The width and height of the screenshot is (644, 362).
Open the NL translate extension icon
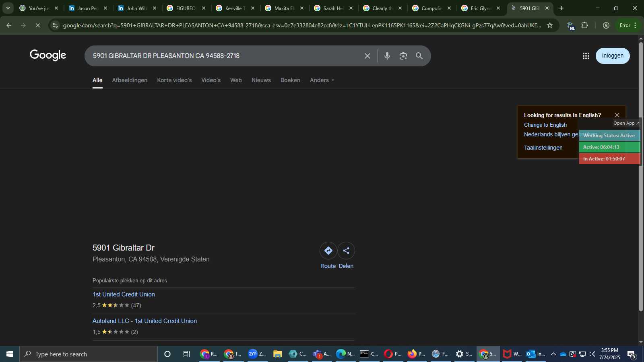tap(570, 26)
